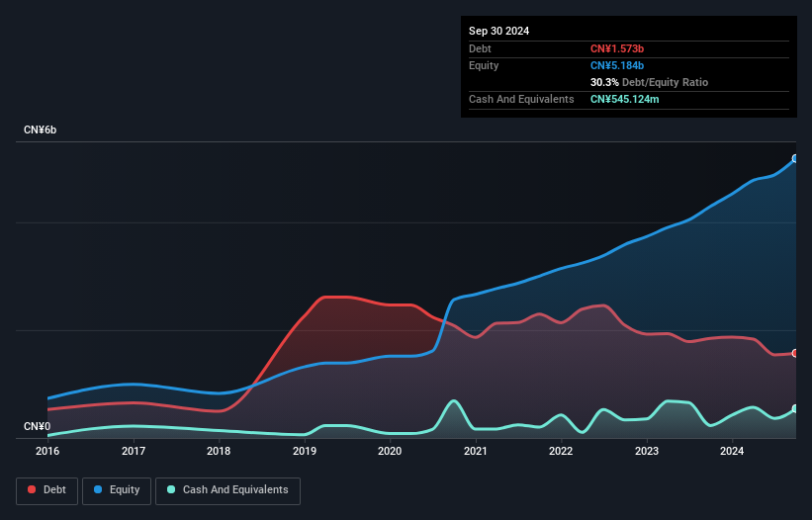Click the blue Equity endpoint marker
This screenshot has height=520, width=812.
pyautogui.click(x=795, y=159)
